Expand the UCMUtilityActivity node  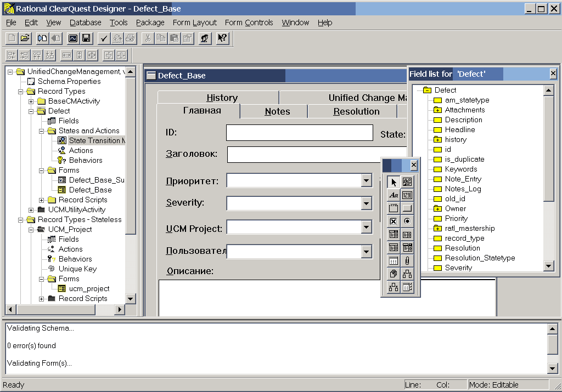coord(31,210)
